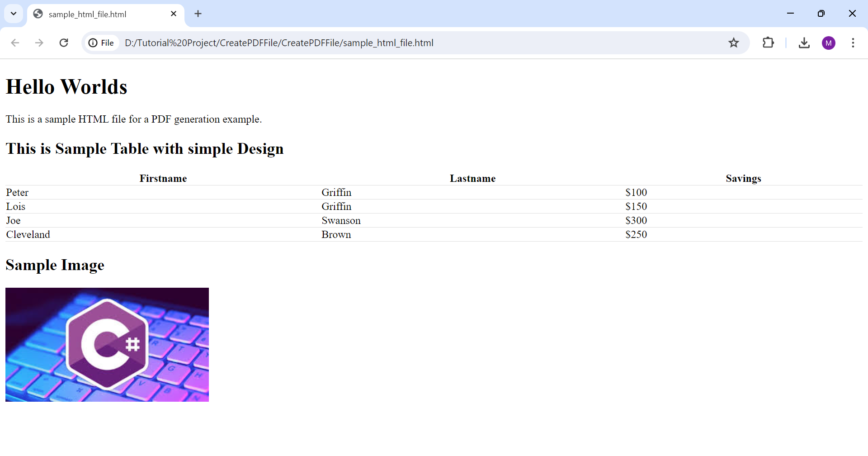The height and width of the screenshot is (456, 868).
Task: Open a new tab with plus
Action: coord(198,14)
